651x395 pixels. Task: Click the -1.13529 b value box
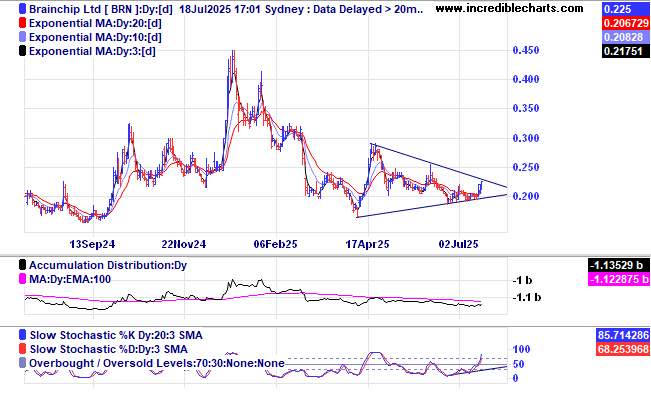tap(619, 265)
